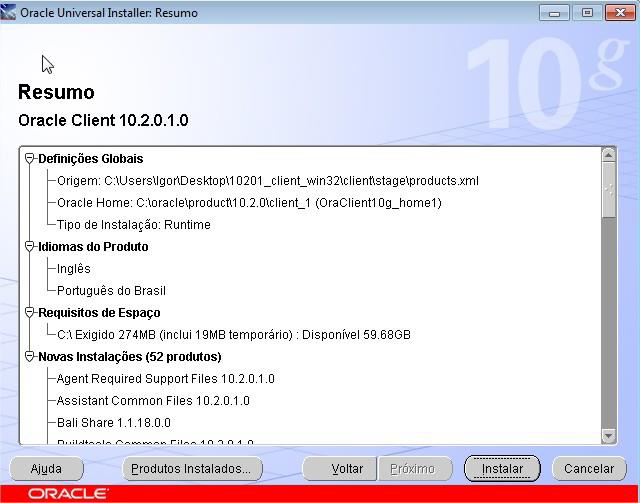The image size is (640, 503).
Task: Collapse the Idiomas do Produto node
Action: [x=29, y=247]
